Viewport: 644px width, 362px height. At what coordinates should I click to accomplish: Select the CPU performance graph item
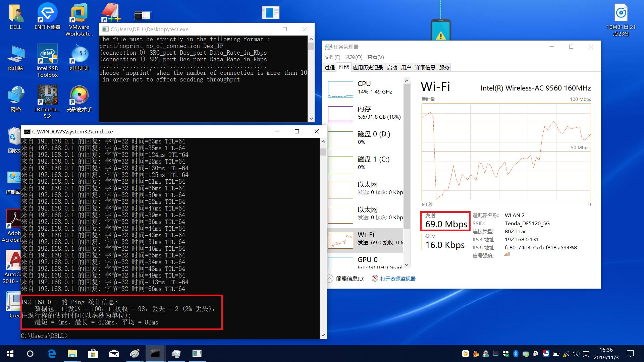point(365,88)
